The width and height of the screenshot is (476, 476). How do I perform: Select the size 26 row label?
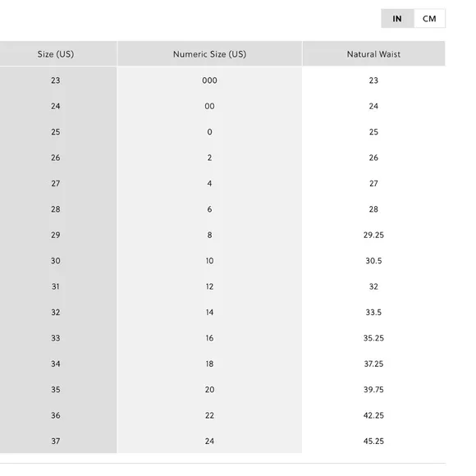56,158
